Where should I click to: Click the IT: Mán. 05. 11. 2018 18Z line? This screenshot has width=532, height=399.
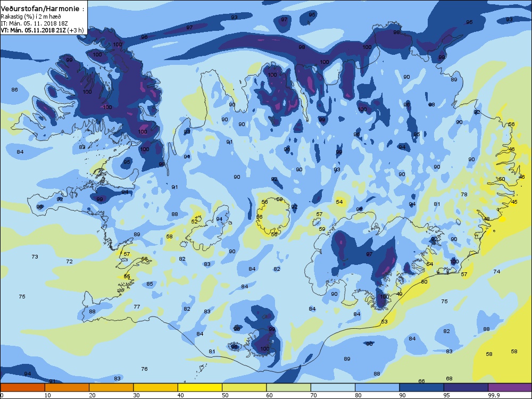pos(34,23)
